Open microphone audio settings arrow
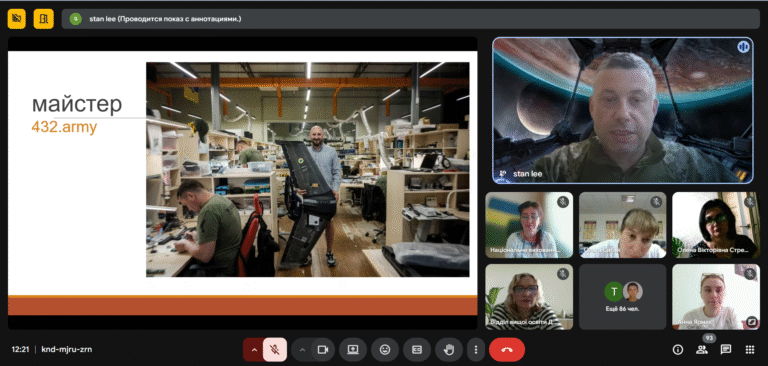 [254, 349]
